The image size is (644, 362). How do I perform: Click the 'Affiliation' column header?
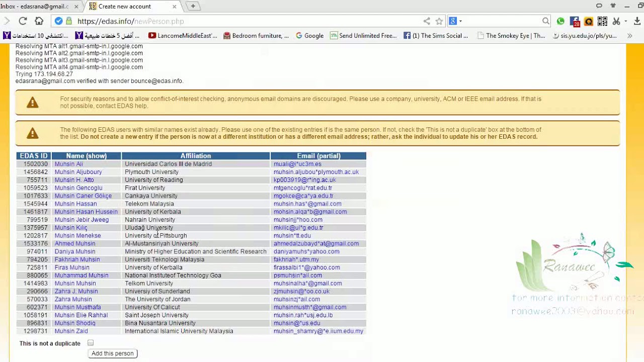pos(196,156)
